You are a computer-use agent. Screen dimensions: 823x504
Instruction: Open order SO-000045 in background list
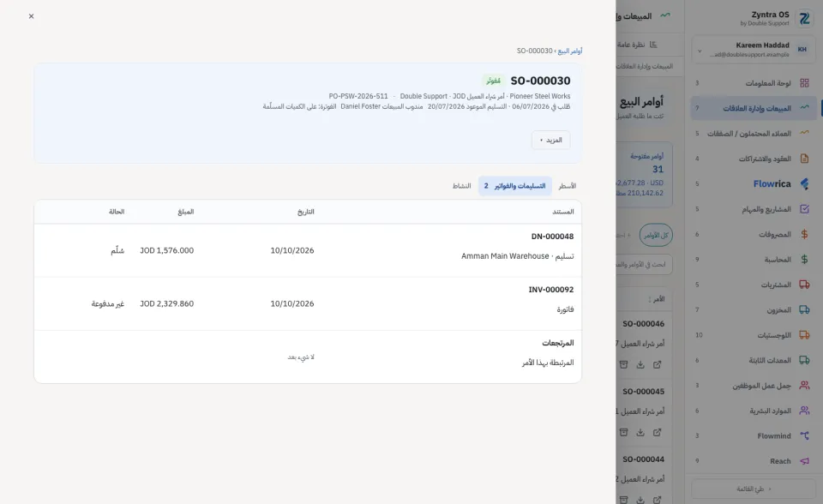644,391
